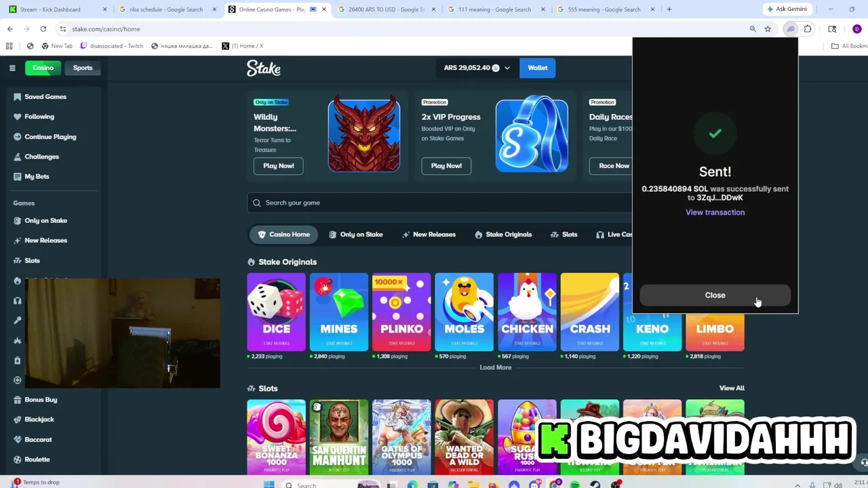Viewport: 868px width, 488px height.
Task: Switch to 26400 ARS TO USD tab
Action: pyautogui.click(x=387, y=9)
